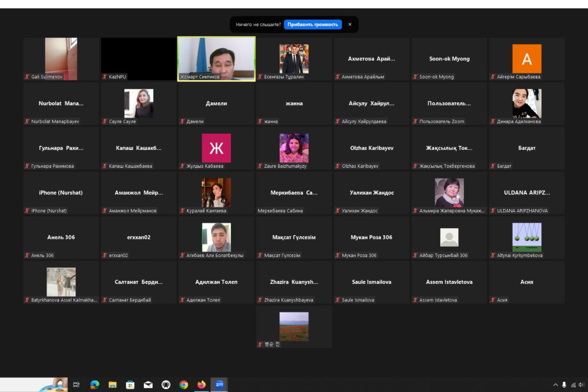Click Жулдыз Кабаева's pink Ж avatar

pyautogui.click(x=216, y=148)
